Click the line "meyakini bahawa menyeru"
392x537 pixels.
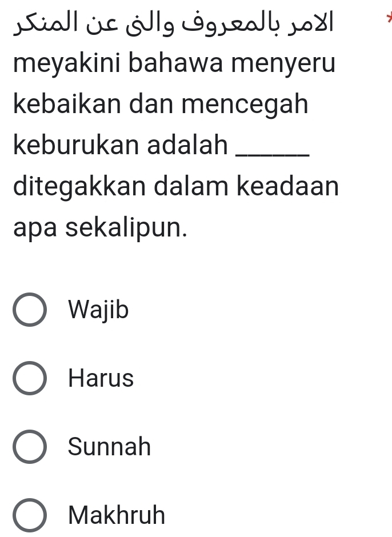[x=174, y=65]
